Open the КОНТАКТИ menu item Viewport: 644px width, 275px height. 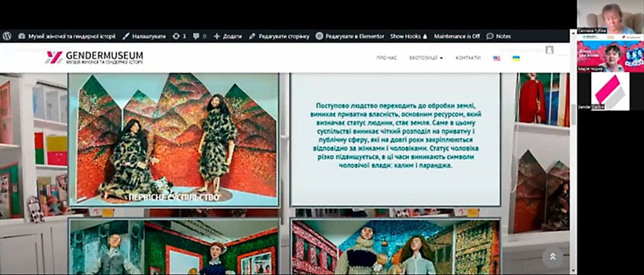(468, 58)
